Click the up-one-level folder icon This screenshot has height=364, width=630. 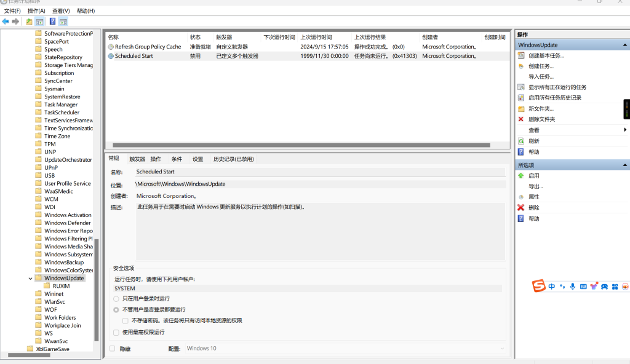click(29, 22)
